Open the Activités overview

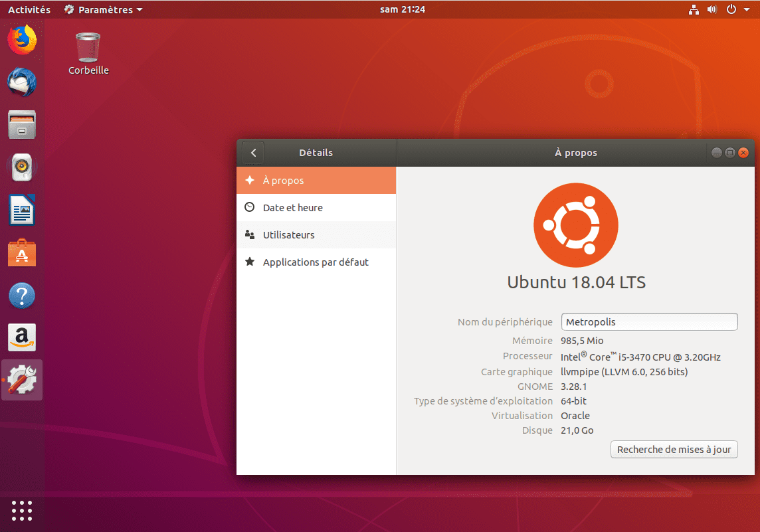[27, 9]
